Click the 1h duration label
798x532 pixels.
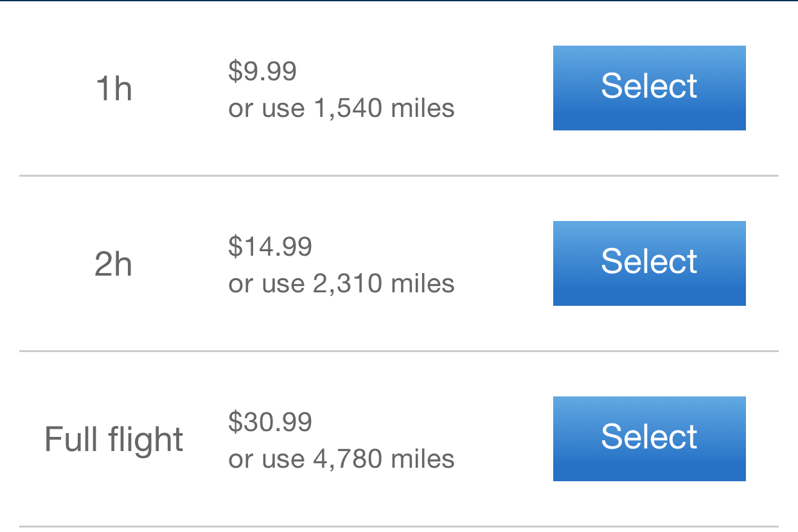tap(114, 89)
